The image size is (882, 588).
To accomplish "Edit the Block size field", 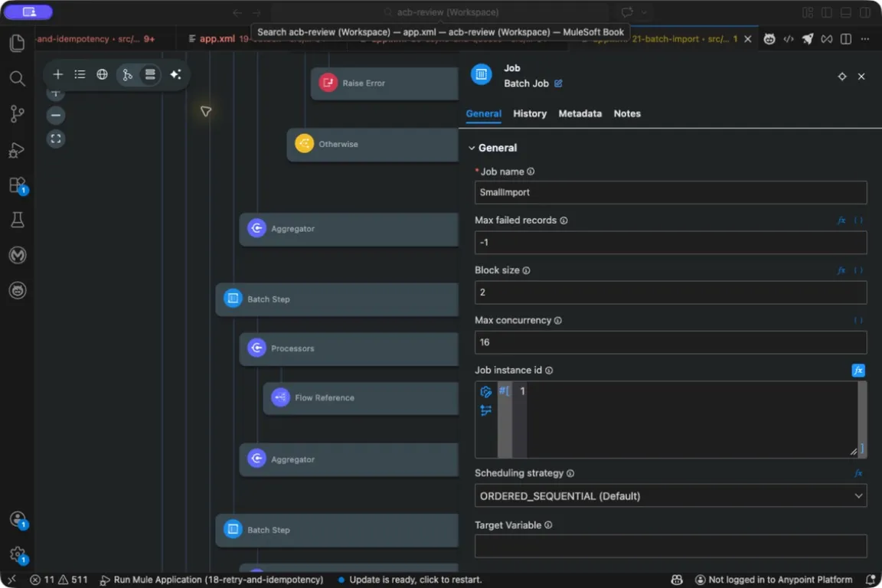I will click(671, 292).
